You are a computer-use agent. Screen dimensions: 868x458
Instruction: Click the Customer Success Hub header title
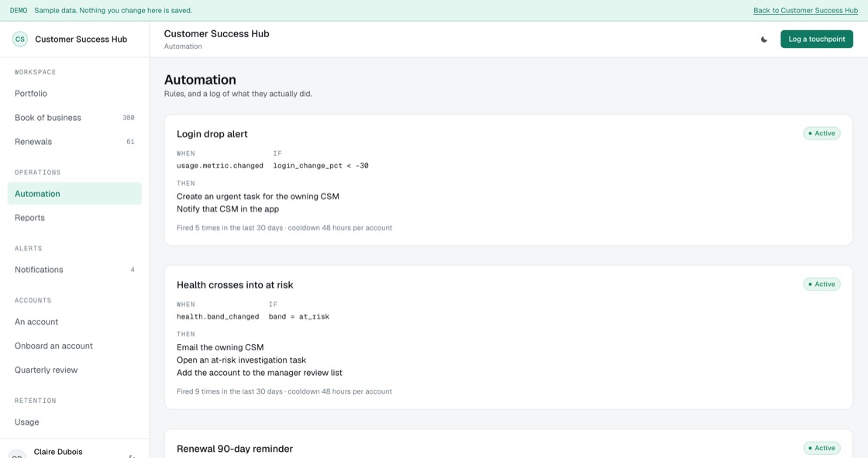pyautogui.click(x=216, y=34)
